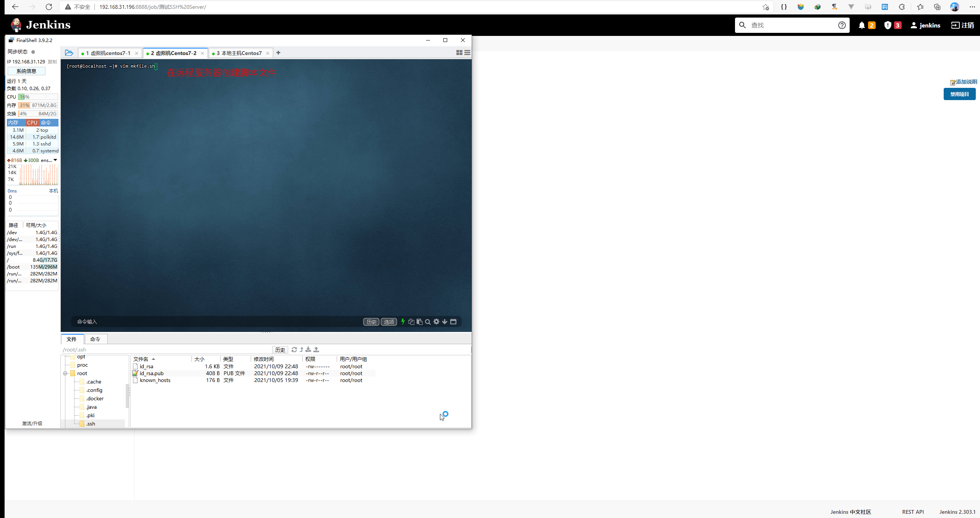
Task: Click 禁用项目 button in Jenkins
Action: coord(959,94)
